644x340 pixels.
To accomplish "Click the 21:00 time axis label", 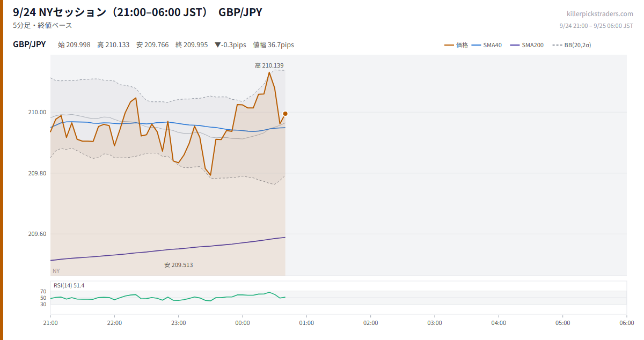I will click(50, 323).
